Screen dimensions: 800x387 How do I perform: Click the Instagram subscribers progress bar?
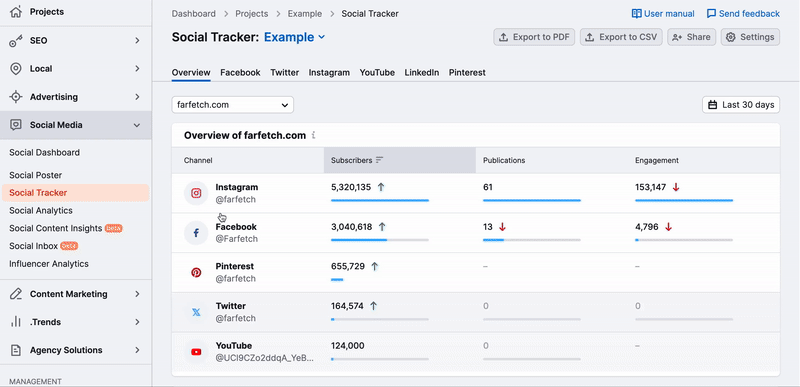tap(380, 200)
